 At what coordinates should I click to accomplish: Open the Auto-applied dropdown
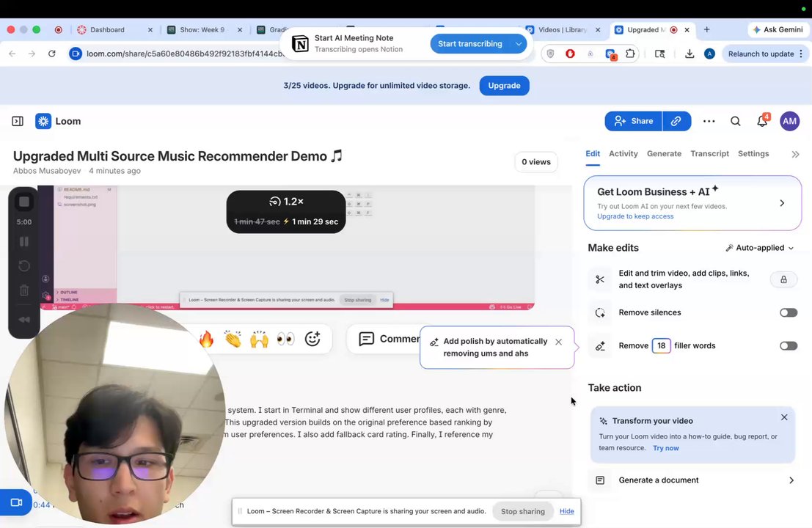(x=760, y=248)
